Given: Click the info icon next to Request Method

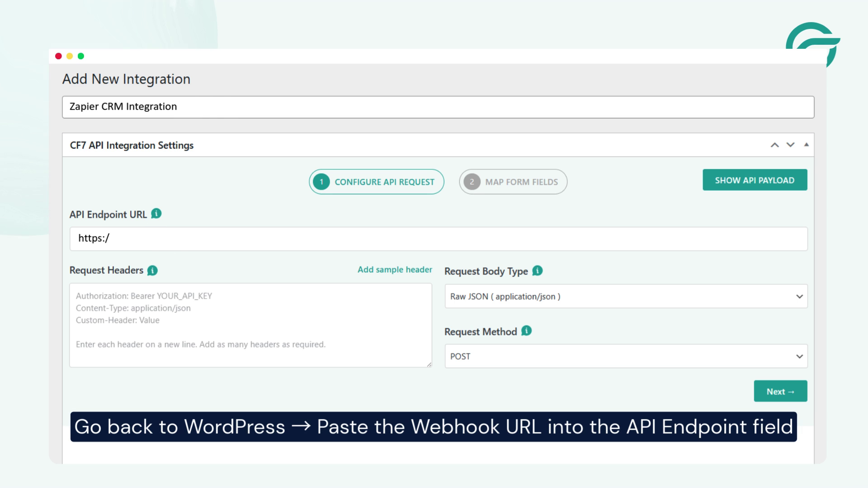Looking at the screenshot, I should [x=526, y=331].
